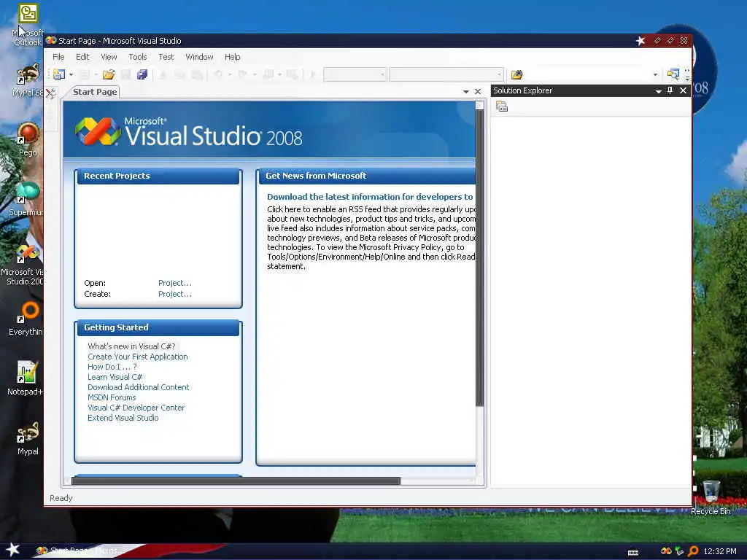Click Download Additional Content link
Image resolution: width=747 pixels, height=560 pixels.
tap(138, 387)
